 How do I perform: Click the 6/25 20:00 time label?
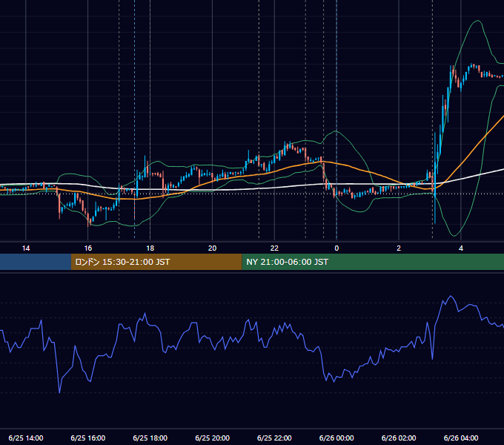212,438
